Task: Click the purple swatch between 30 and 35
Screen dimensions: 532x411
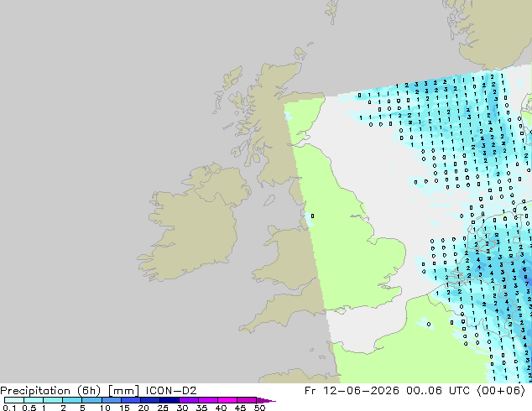Action: [189, 400]
